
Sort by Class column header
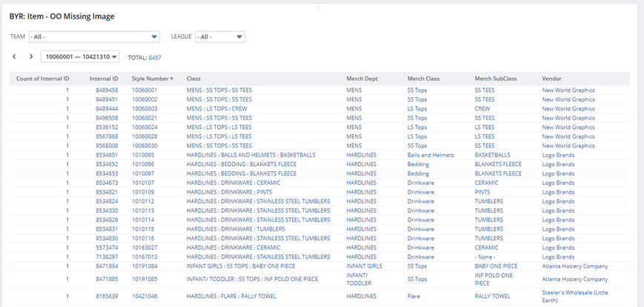tap(193, 79)
